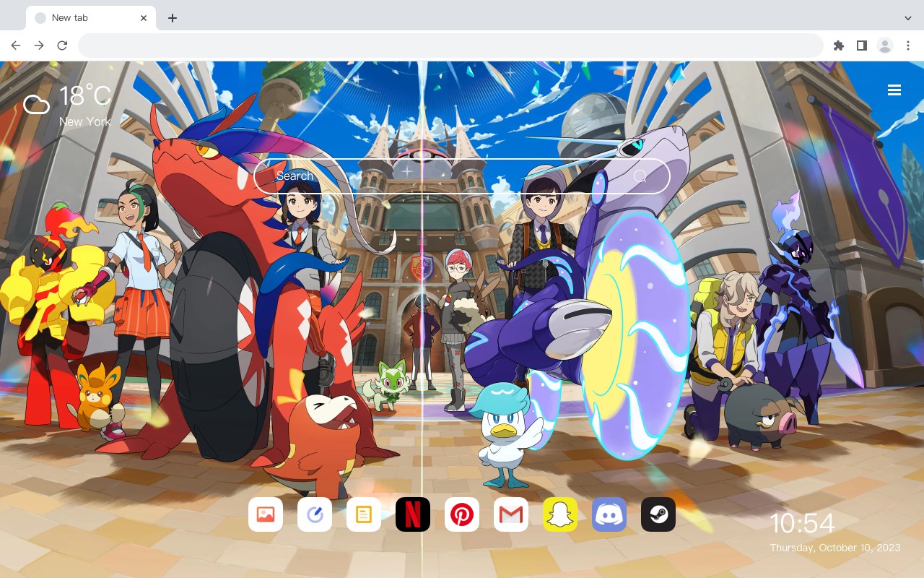Open a new tab with plus button
This screenshot has height=578, width=924.
172,18
